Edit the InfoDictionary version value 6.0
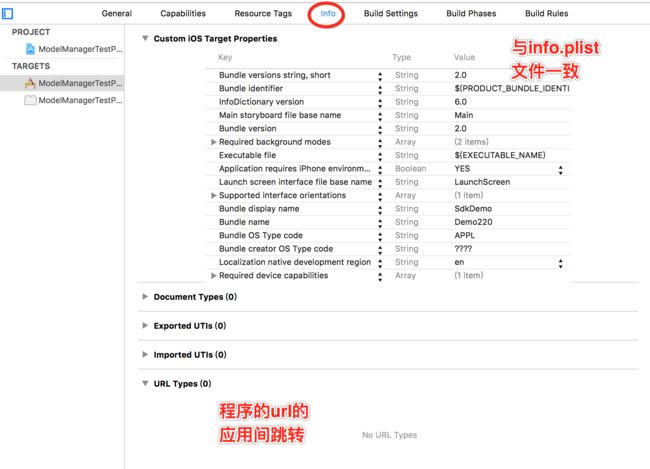The width and height of the screenshot is (650, 469). (460, 102)
